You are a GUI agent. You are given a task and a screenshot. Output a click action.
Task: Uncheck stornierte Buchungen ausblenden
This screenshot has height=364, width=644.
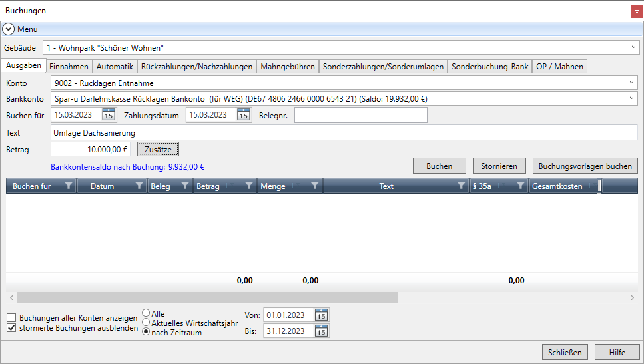(x=11, y=328)
